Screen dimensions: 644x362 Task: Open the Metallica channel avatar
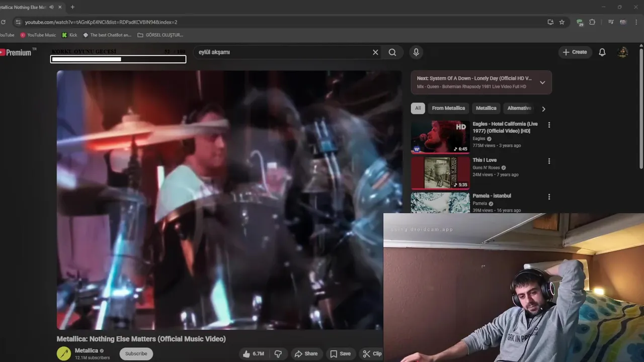tap(64, 354)
